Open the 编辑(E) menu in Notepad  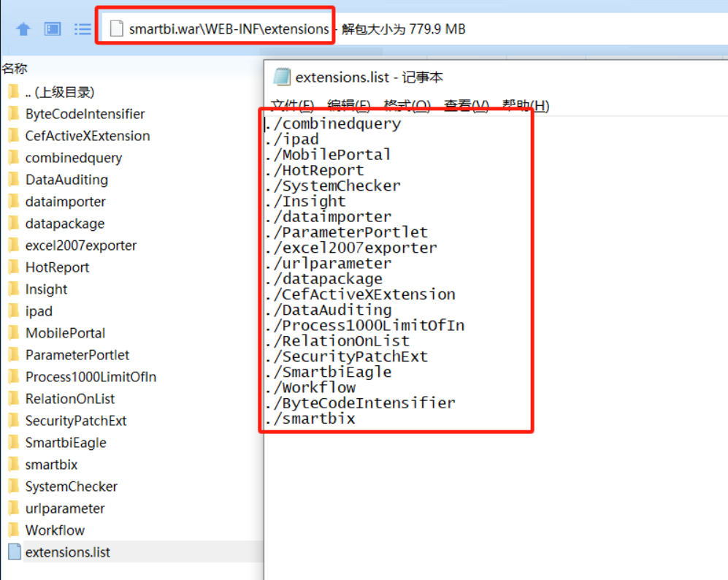point(349,106)
